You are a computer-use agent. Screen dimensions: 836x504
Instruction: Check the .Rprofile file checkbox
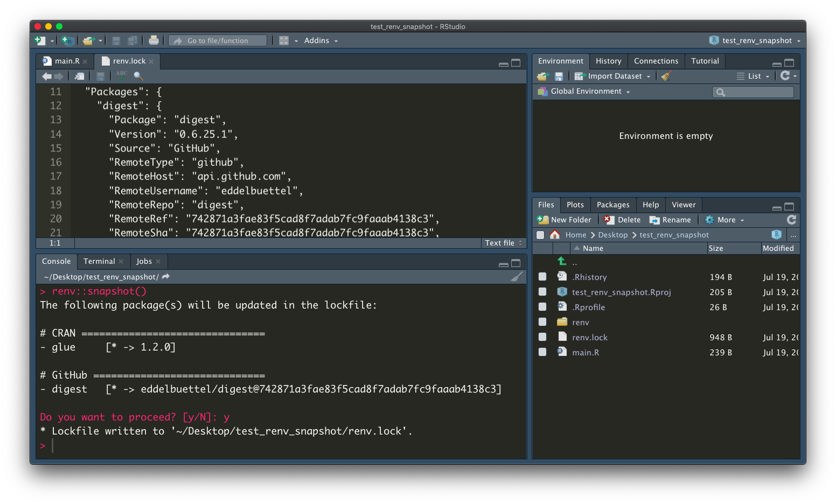point(542,307)
